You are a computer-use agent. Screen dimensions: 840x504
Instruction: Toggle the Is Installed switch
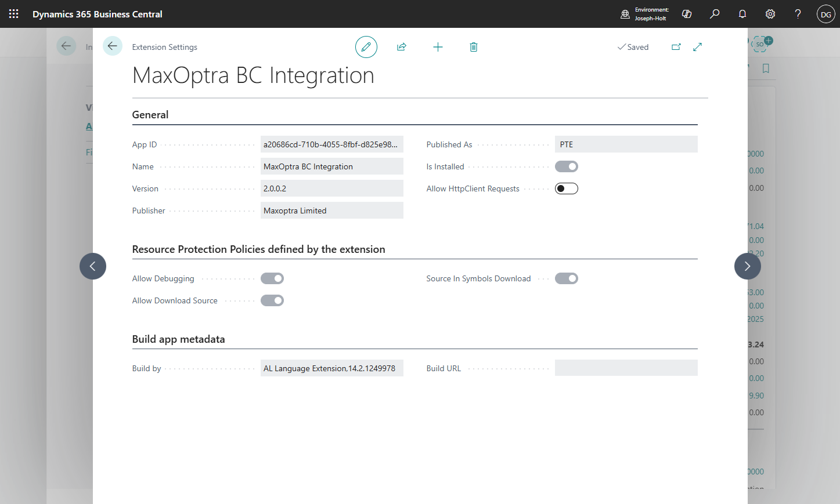[567, 166]
